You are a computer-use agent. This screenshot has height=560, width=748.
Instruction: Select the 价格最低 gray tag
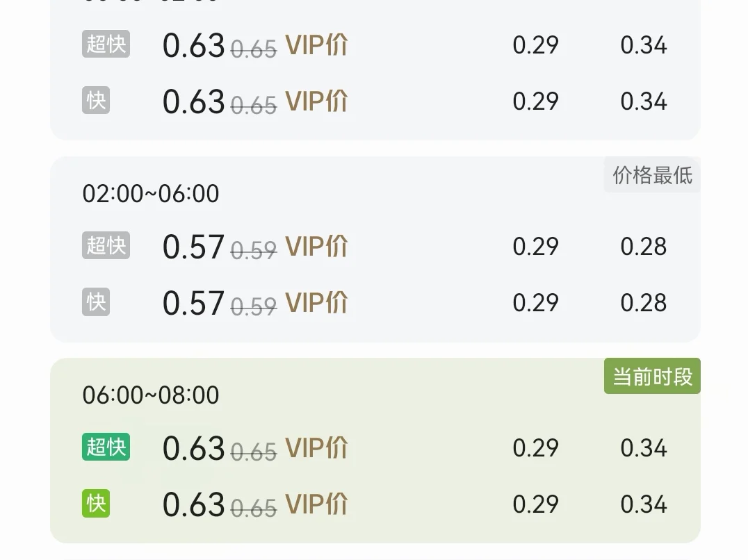[652, 175]
